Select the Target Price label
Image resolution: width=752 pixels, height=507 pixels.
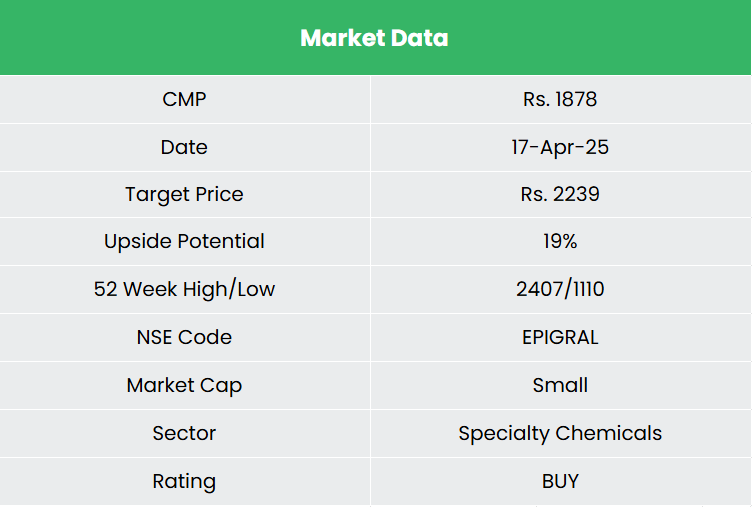(184, 194)
